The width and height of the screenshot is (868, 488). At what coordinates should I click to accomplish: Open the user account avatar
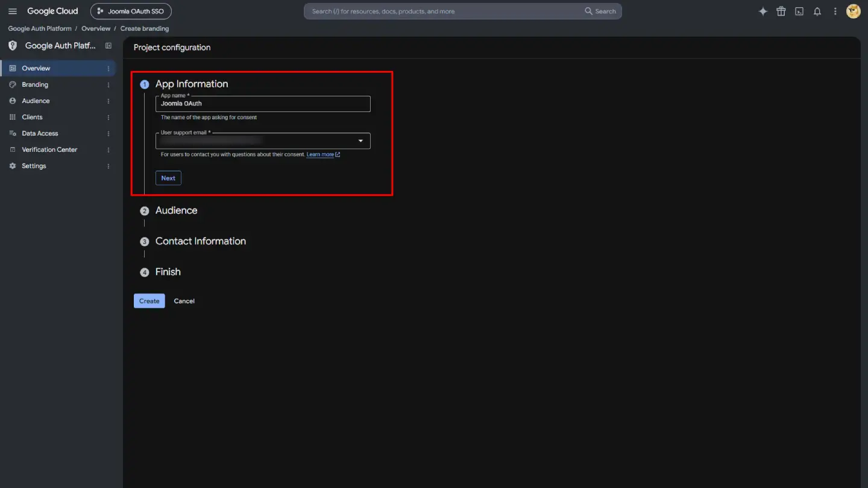tap(854, 11)
